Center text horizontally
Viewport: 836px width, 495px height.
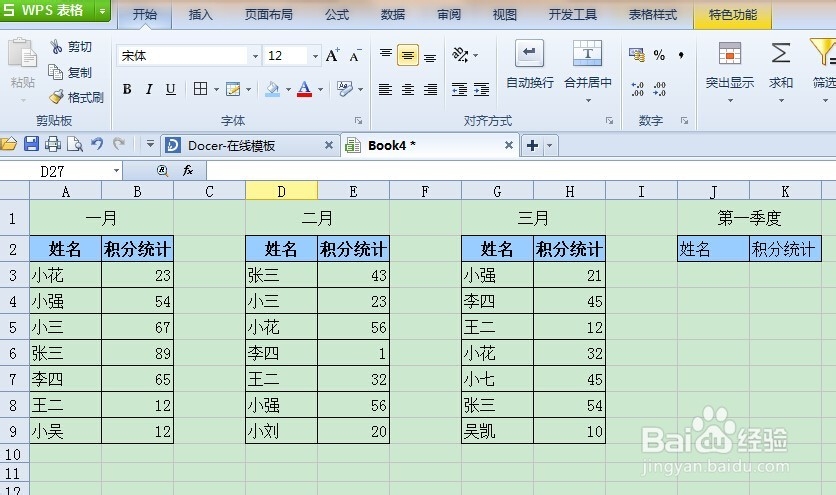coord(408,89)
